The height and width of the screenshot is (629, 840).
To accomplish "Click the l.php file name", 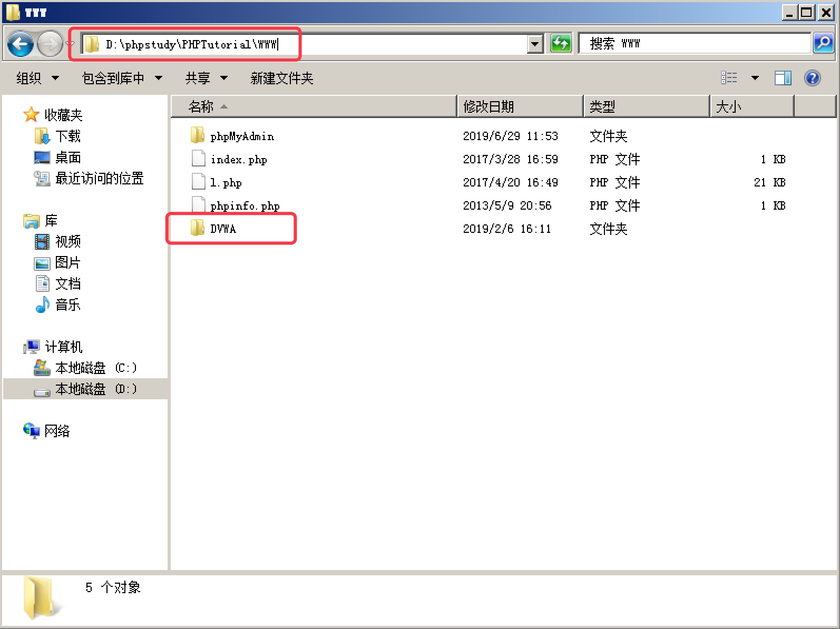I will click(226, 183).
